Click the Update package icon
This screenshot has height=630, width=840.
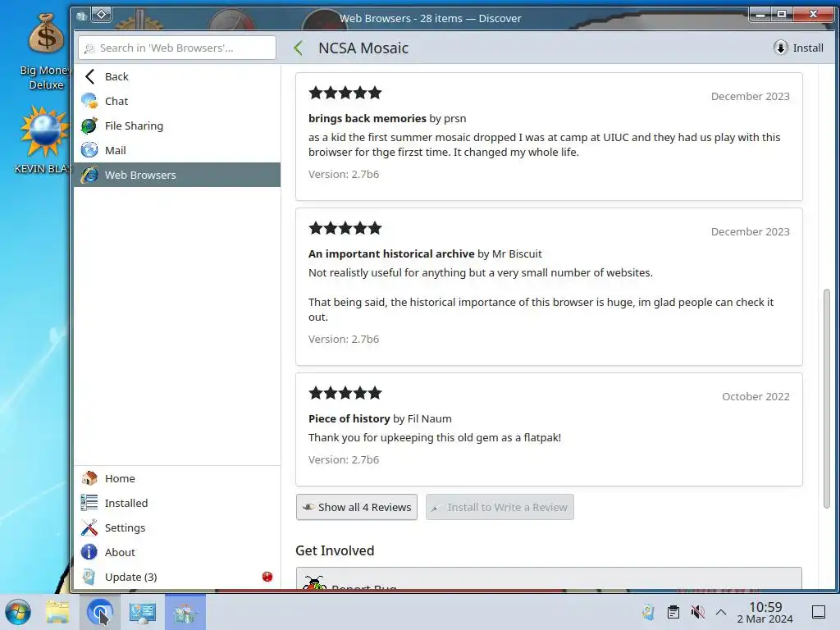coord(89,577)
